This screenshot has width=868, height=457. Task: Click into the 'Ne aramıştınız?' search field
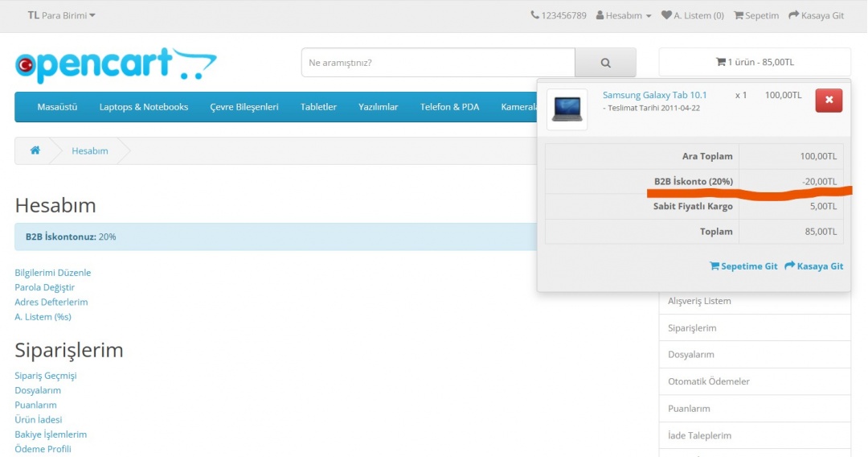438,63
